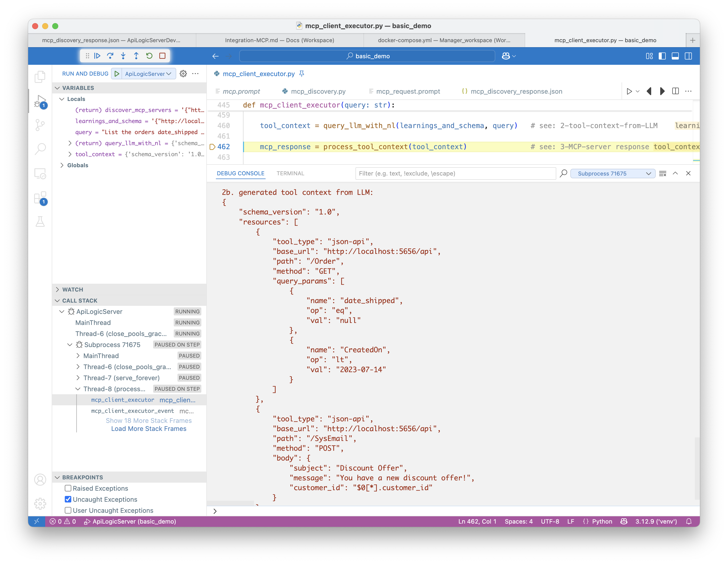Viewport: 728px width, 564px height.
Task: Toggle the primary side bar visibility
Action: 662,56
